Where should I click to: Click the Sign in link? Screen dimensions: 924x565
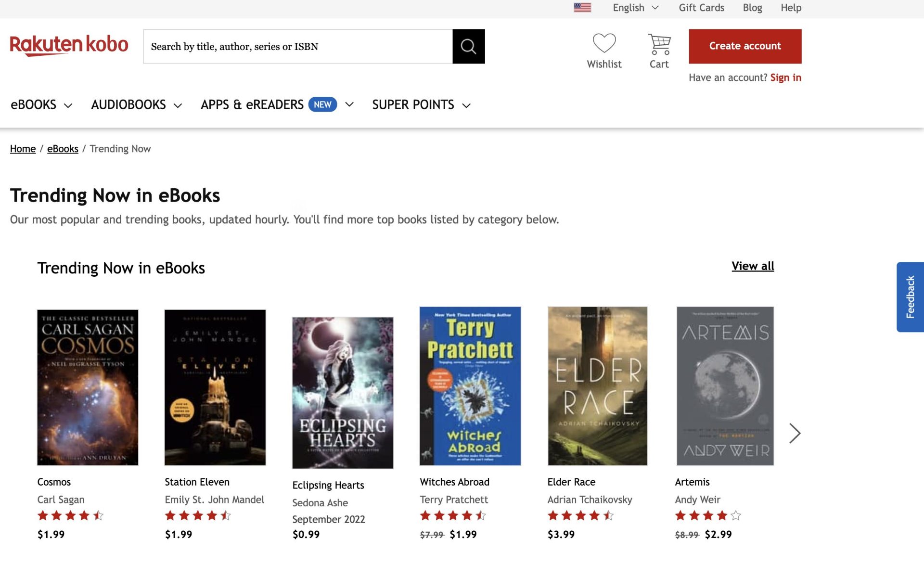[x=785, y=77]
